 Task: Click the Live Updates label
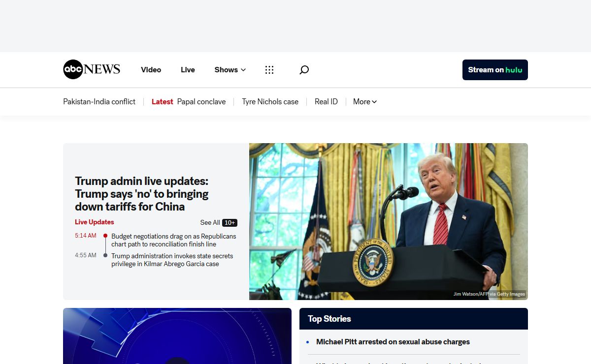click(95, 222)
